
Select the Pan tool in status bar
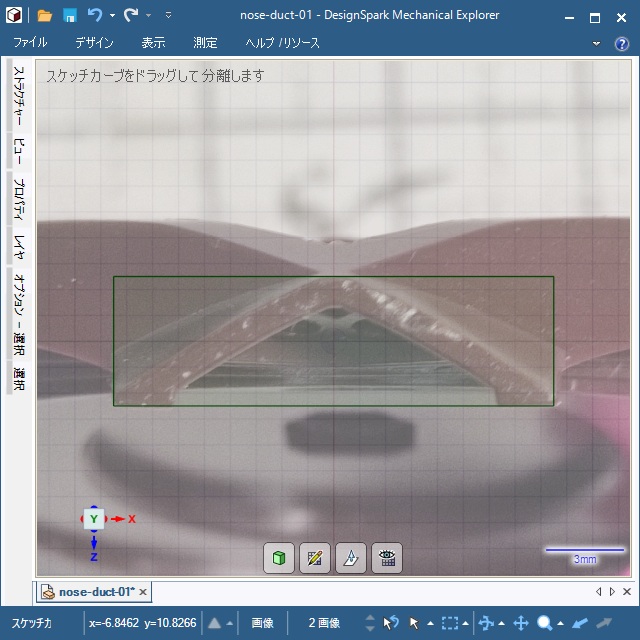click(520, 623)
